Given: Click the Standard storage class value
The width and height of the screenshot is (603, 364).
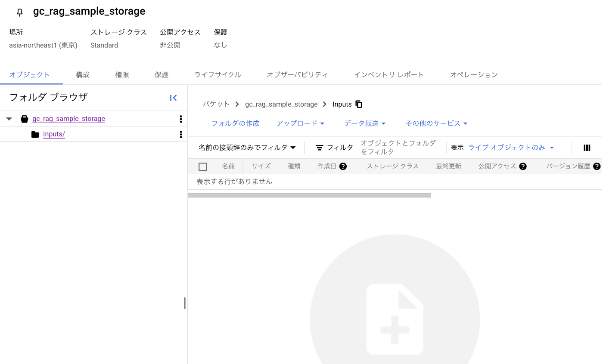Looking at the screenshot, I should point(104,45).
